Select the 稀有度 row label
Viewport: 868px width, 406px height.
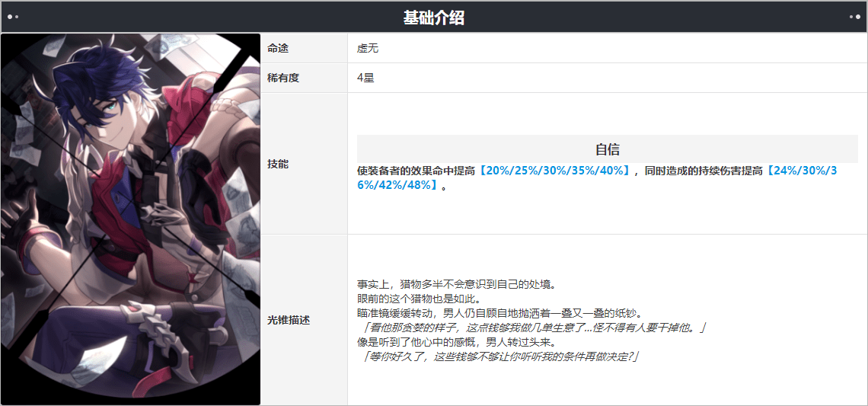pyautogui.click(x=283, y=78)
